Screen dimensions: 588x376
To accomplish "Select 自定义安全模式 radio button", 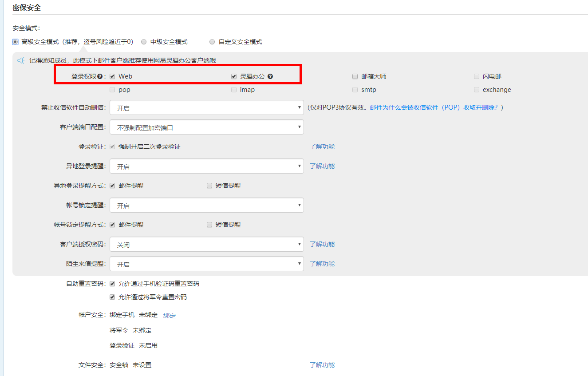I will pos(212,42).
